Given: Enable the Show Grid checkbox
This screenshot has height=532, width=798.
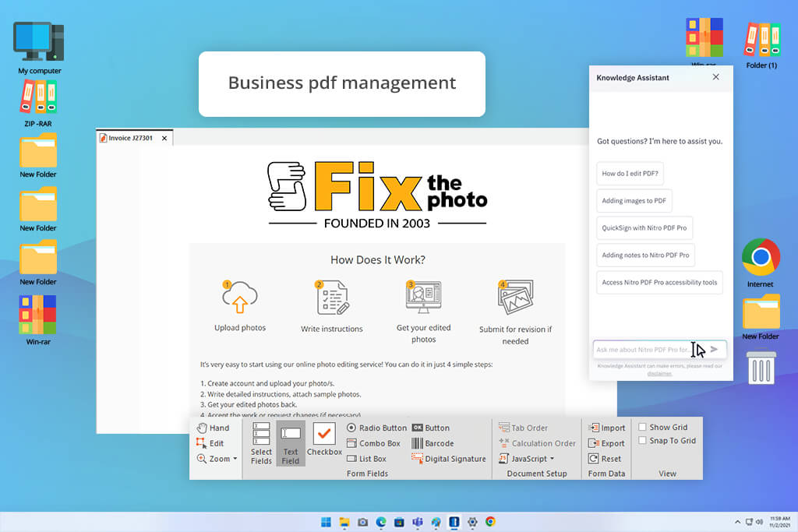Looking at the screenshot, I should [x=642, y=427].
